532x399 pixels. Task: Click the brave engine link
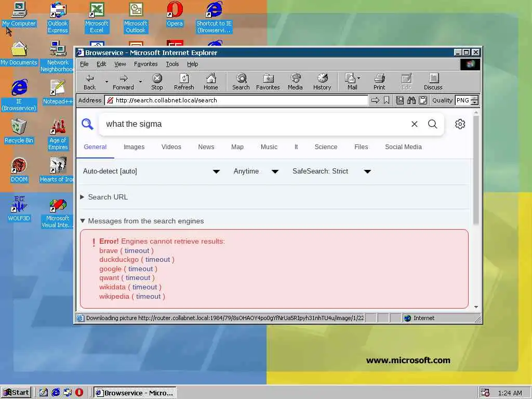(x=109, y=251)
